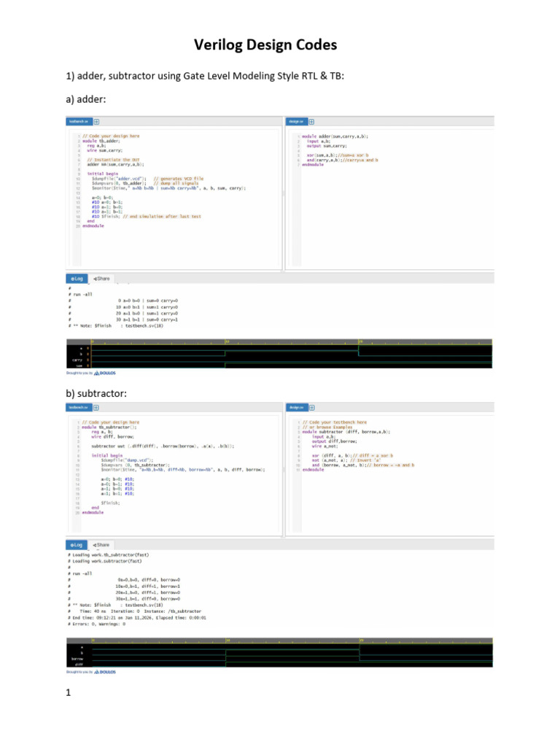Select the testbench.sv tab in subtractor section
The width and height of the screenshot is (560, 747).
79,407
